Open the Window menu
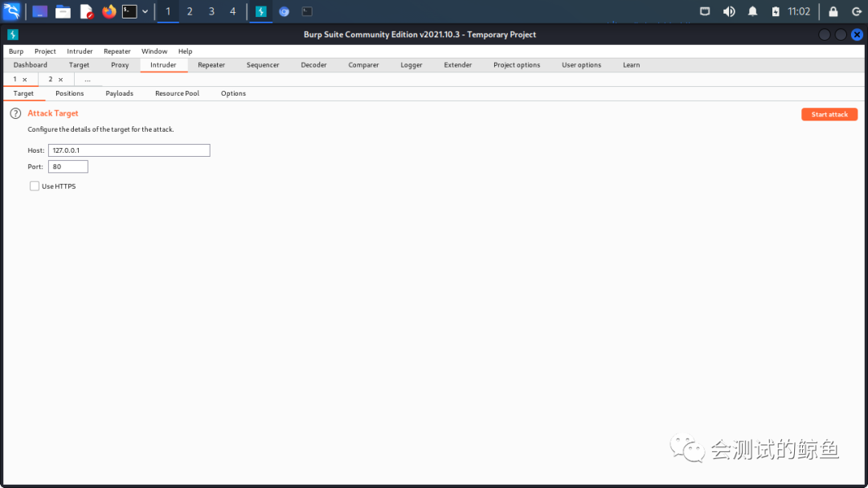The width and height of the screenshot is (868, 488). tap(154, 51)
